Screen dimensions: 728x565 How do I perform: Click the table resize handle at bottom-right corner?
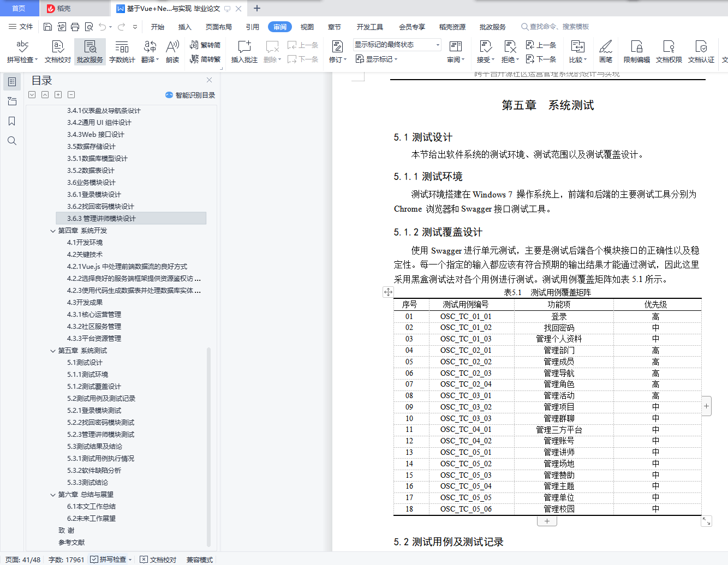click(x=706, y=521)
